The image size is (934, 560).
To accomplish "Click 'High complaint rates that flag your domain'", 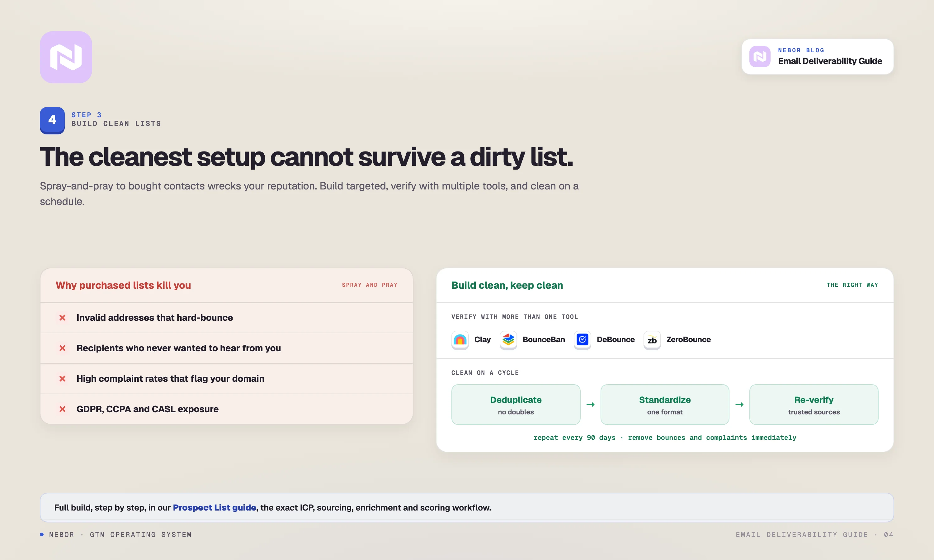I will (x=170, y=379).
